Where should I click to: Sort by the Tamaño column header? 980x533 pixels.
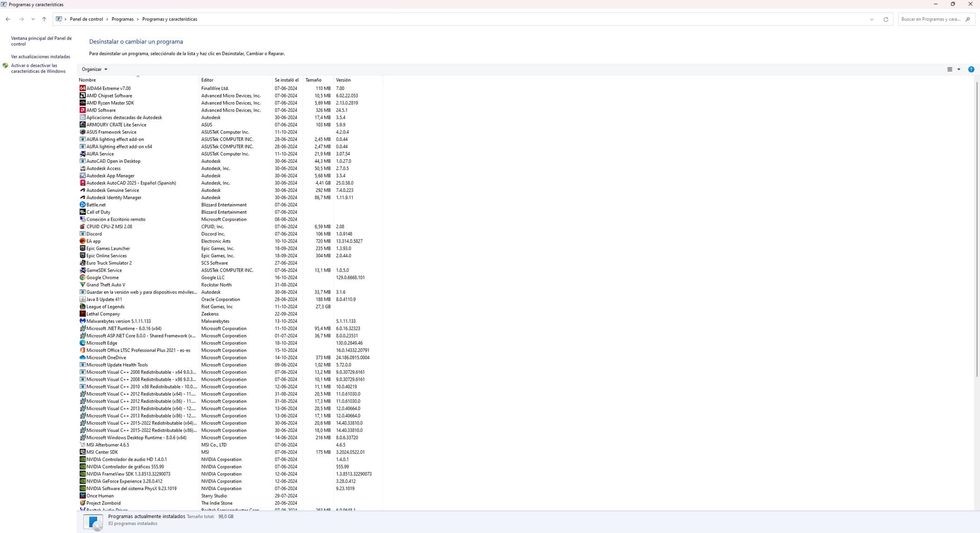pyautogui.click(x=318, y=80)
